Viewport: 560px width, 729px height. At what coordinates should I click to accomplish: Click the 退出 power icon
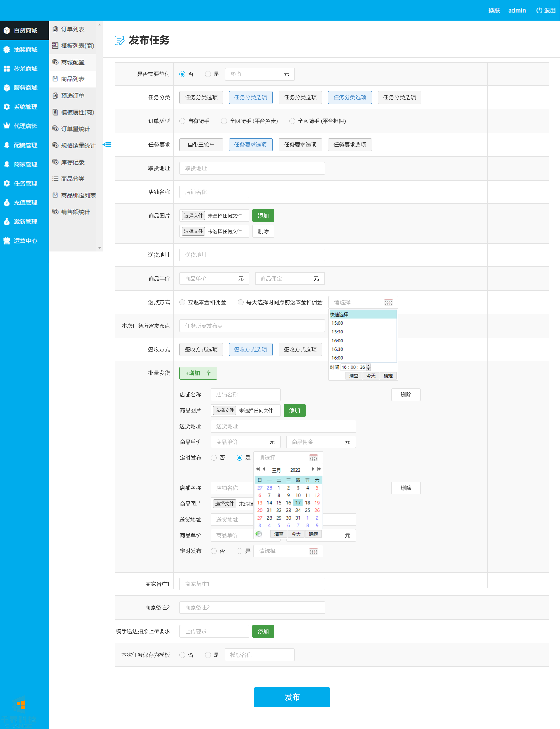point(539,10)
